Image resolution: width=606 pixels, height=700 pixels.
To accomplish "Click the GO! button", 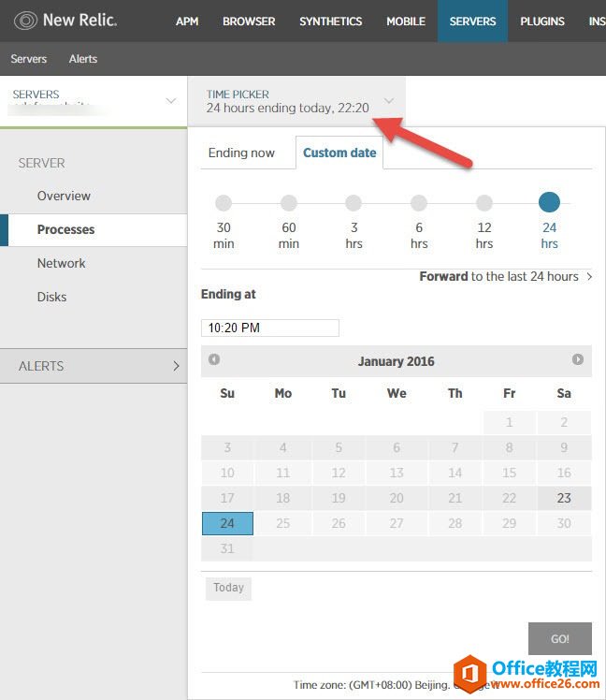I will click(560, 639).
